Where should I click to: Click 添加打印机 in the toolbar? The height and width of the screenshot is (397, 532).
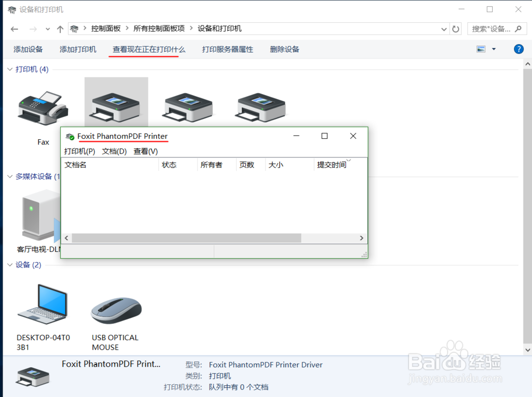click(78, 49)
